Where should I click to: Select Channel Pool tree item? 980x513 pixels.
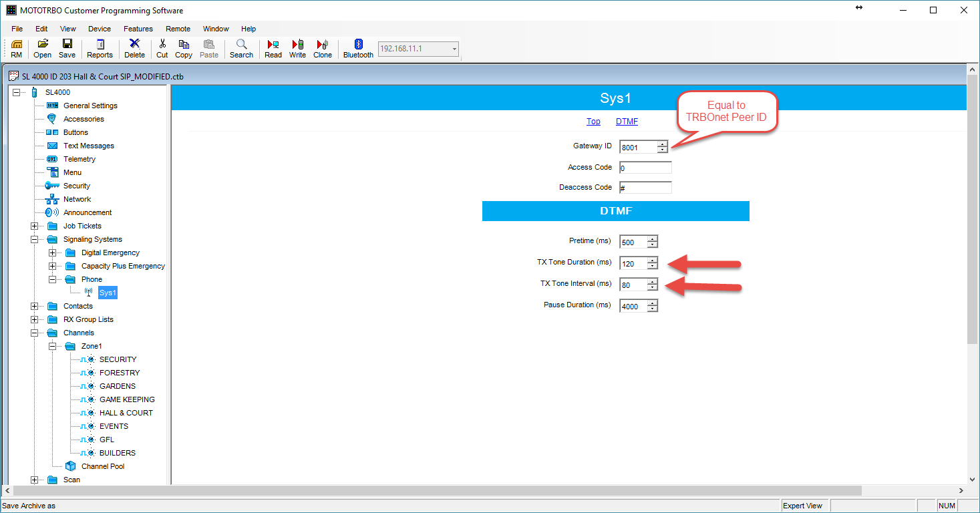click(x=103, y=466)
